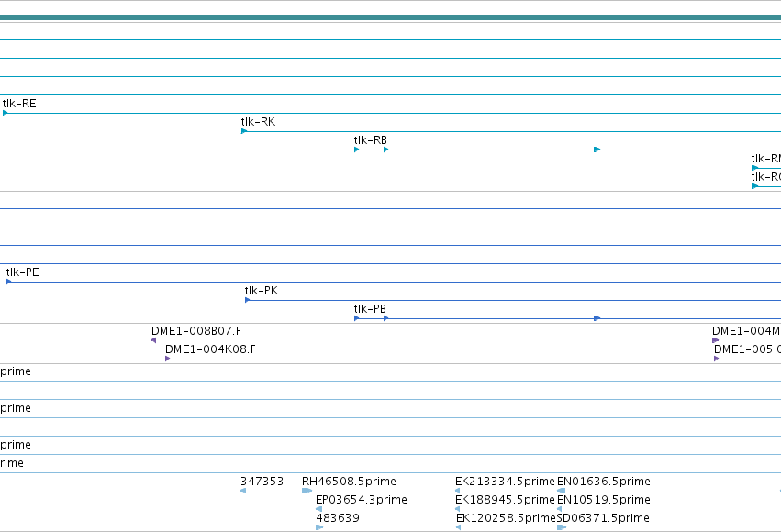781x532 pixels.
Task: Click the EK188945.5prime EST label
Action: pos(505,500)
